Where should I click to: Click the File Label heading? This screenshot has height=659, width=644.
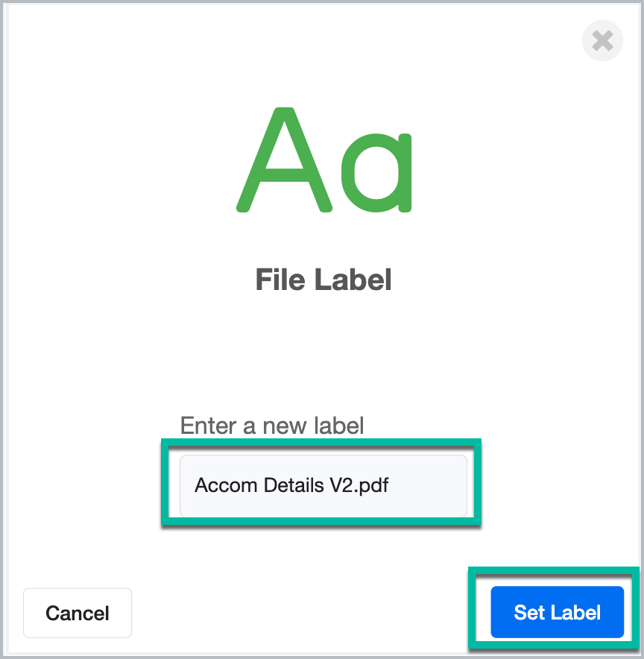coord(323,280)
